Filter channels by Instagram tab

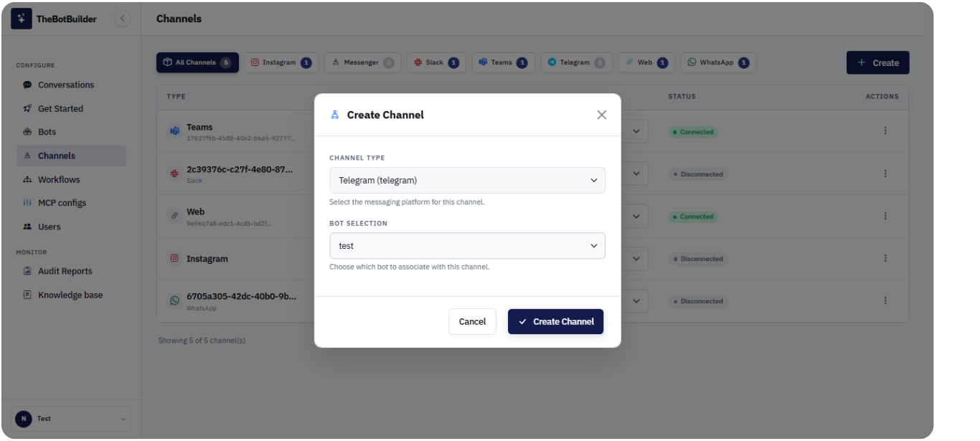coord(281,62)
